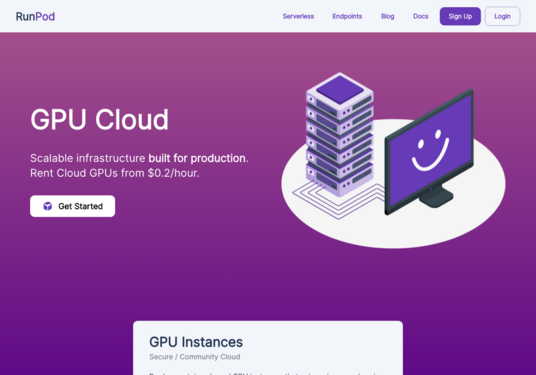This screenshot has width=536, height=375.
Task: Open the Serverless navigation item
Action: pyautogui.click(x=298, y=16)
